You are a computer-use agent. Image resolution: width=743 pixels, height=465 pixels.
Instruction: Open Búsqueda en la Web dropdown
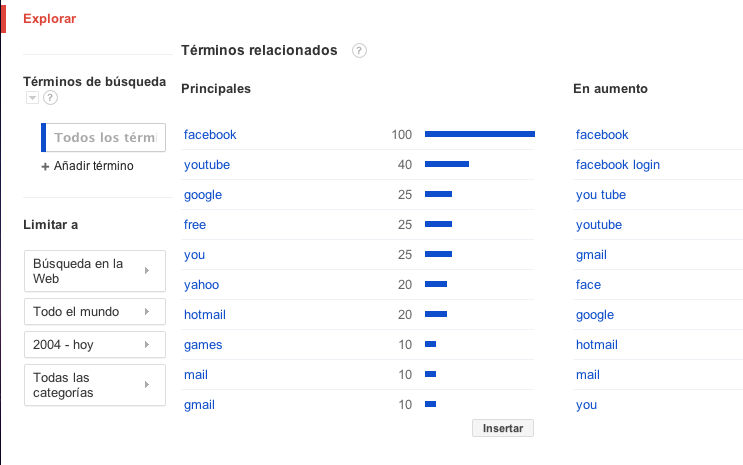point(93,271)
